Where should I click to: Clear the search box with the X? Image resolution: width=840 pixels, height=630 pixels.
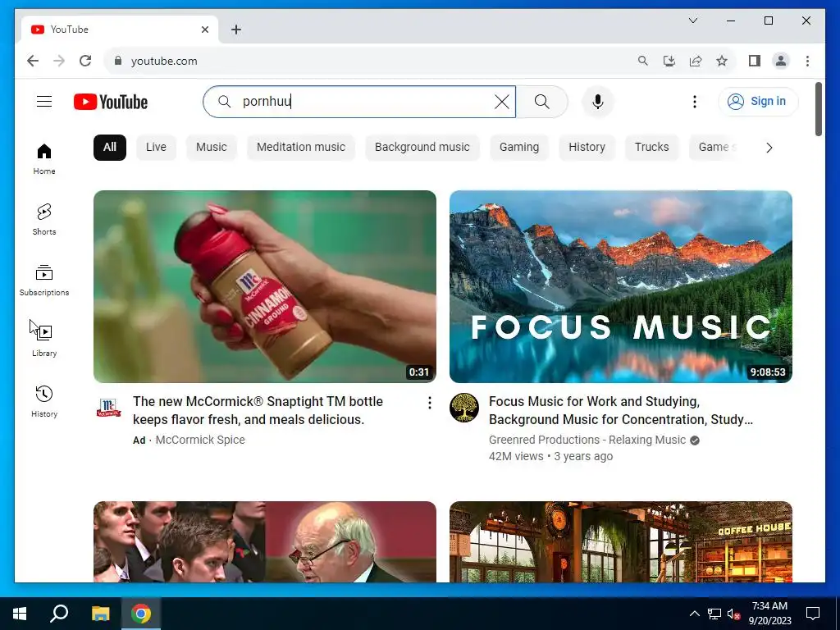click(502, 101)
